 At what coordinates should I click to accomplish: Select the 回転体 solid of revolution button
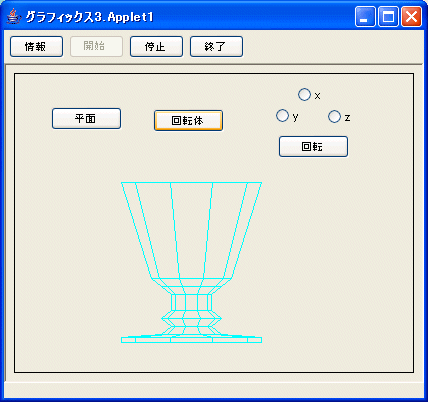[188, 120]
